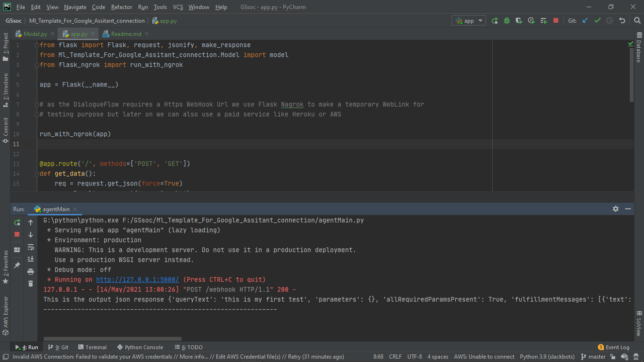Viewport: 644px width, 362px height.
Task: Change line separator CRLF
Action: [x=395, y=356]
